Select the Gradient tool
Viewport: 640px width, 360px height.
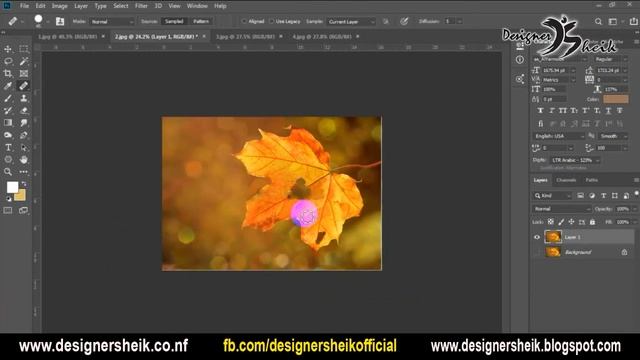[8, 122]
